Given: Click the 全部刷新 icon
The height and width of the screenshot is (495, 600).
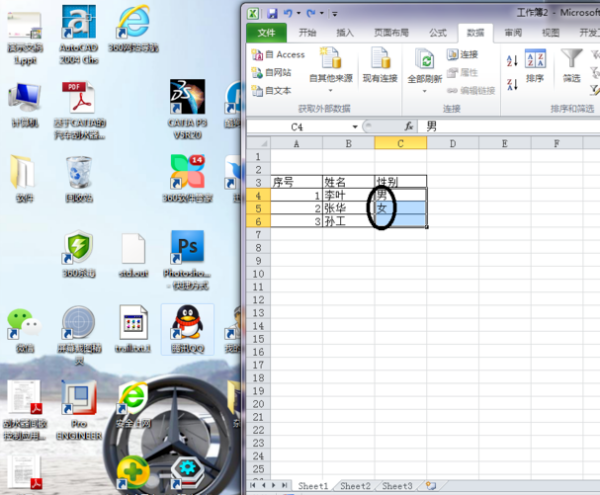Looking at the screenshot, I should pos(425,59).
